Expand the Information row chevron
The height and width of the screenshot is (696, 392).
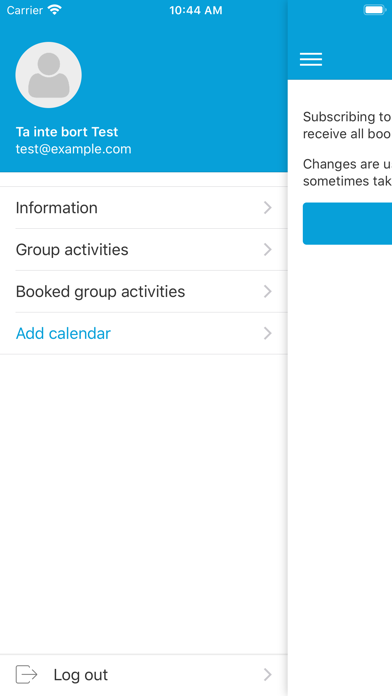[268, 208]
